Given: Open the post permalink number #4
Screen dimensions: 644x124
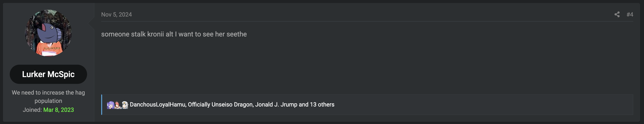Looking at the screenshot, I should click(630, 15).
